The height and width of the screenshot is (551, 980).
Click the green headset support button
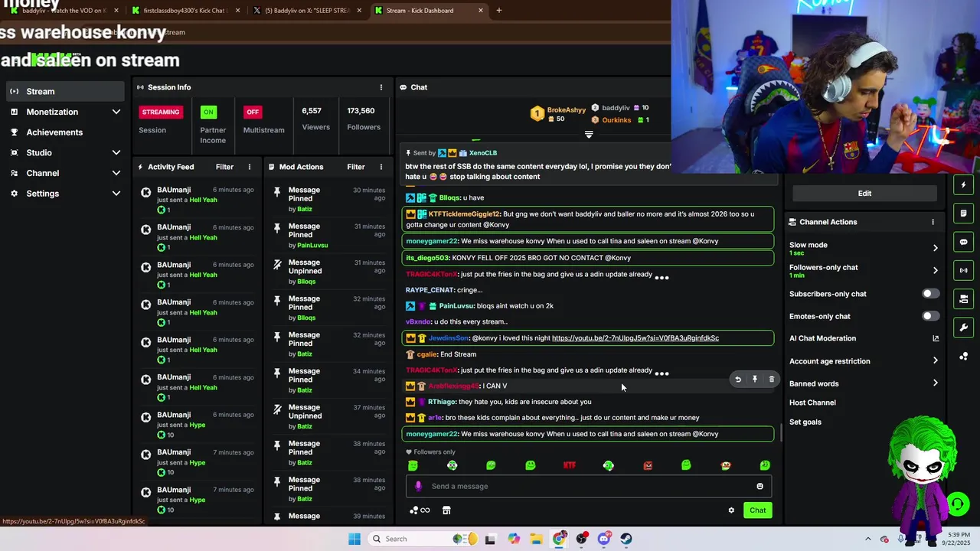pos(957,504)
